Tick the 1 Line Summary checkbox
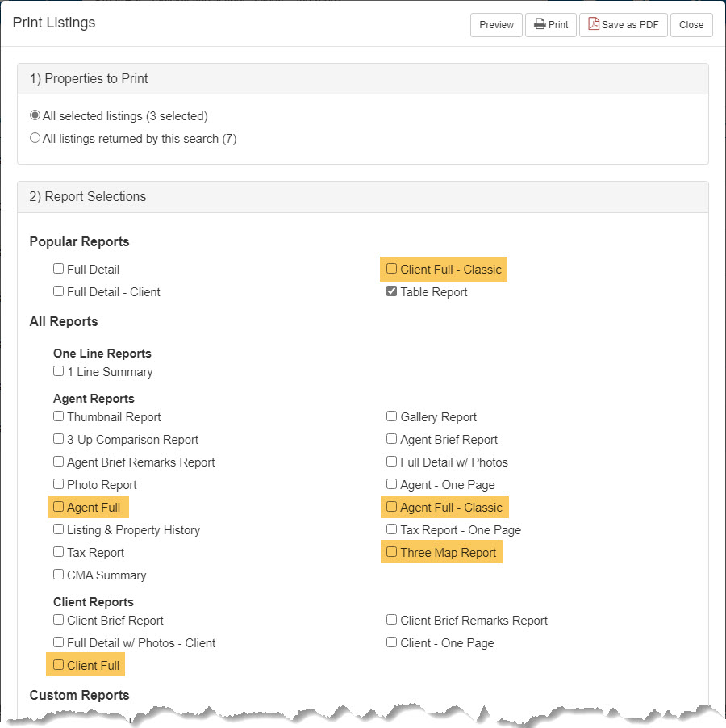Screen dimensions: 726x728 [58, 371]
